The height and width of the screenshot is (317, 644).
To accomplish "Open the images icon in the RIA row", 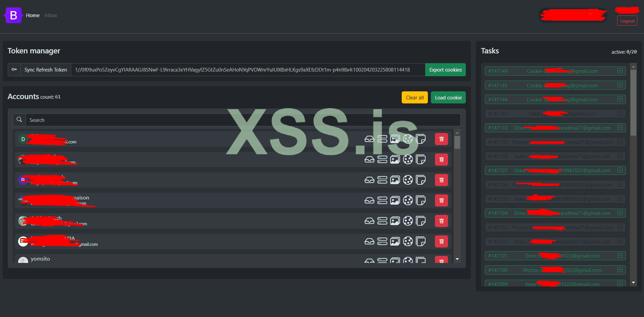I will click(395, 241).
